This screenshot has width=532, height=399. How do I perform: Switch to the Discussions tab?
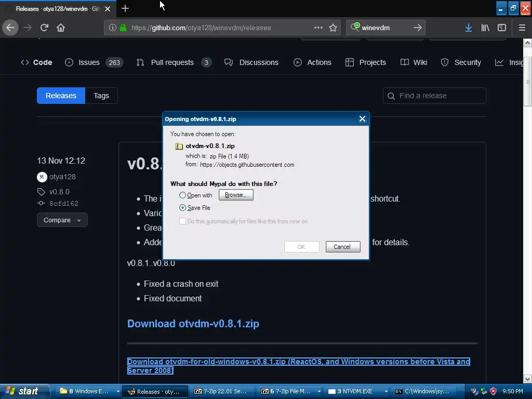pos(251,62)
